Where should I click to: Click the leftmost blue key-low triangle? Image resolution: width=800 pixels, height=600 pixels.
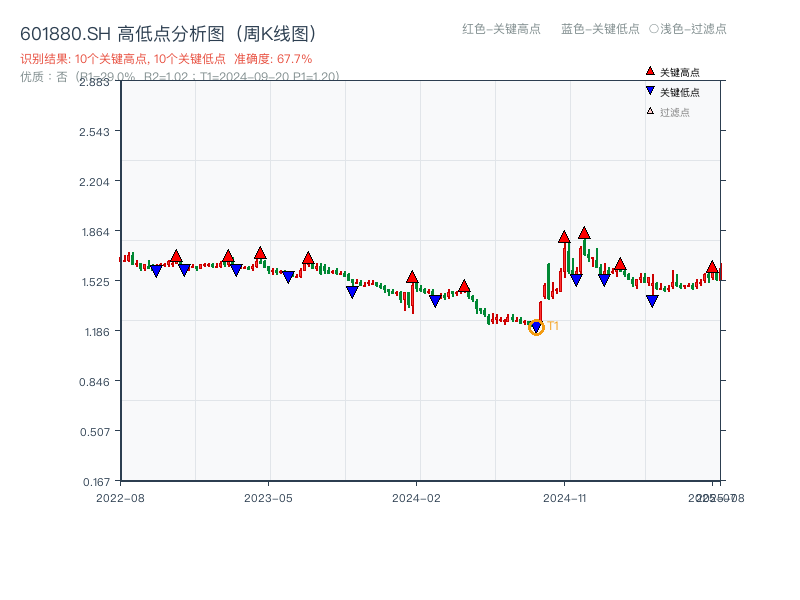(156, 271)
